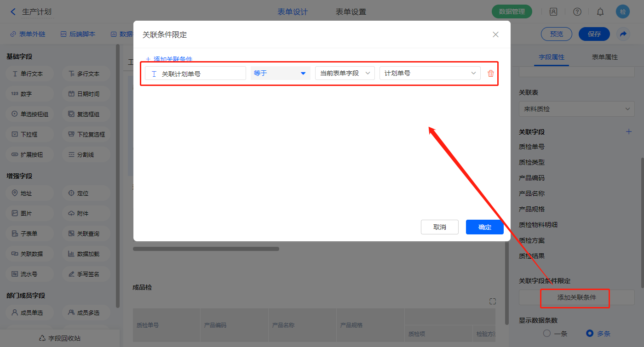Click the 取消 button
Image resolution: width=644 pixels, height=347 pixels.
tap(439, 227)
